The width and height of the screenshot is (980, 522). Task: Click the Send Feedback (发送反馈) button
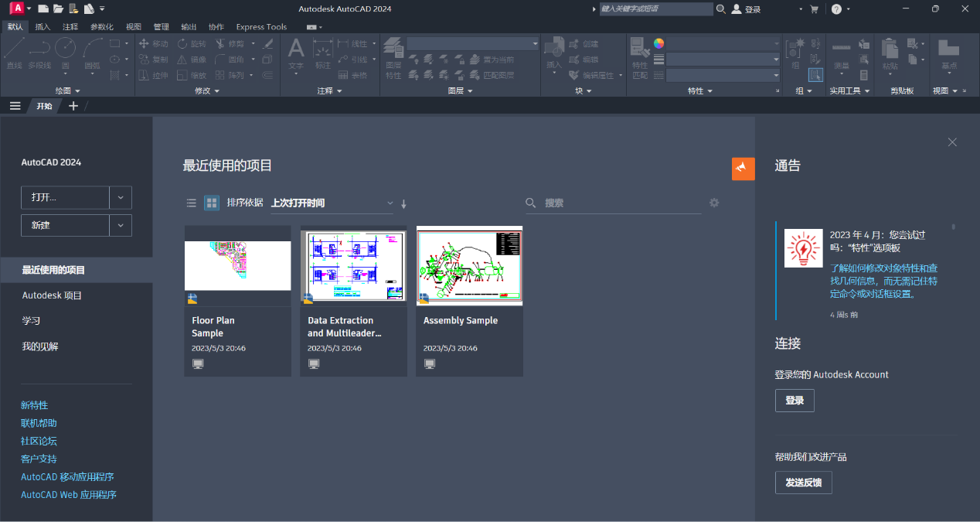tap(804, 483)
